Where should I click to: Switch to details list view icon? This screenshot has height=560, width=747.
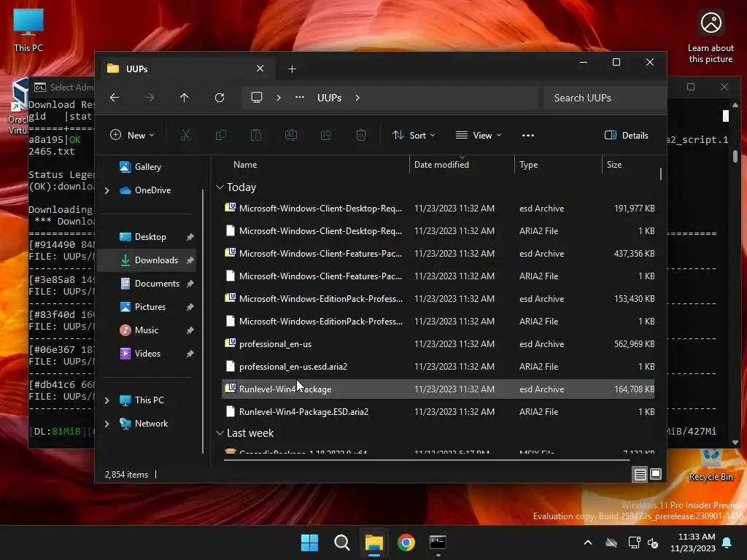coord(640,474)
